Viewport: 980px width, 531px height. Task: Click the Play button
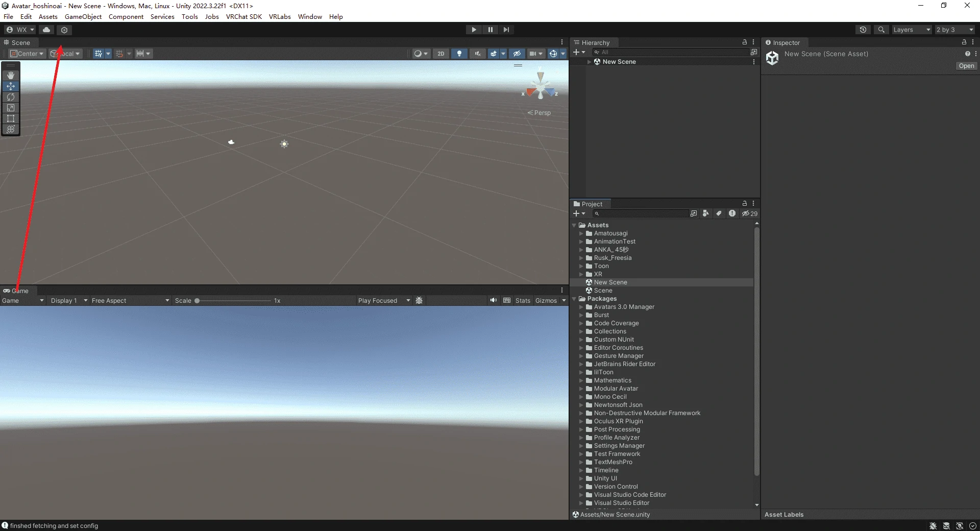[474, 30]
